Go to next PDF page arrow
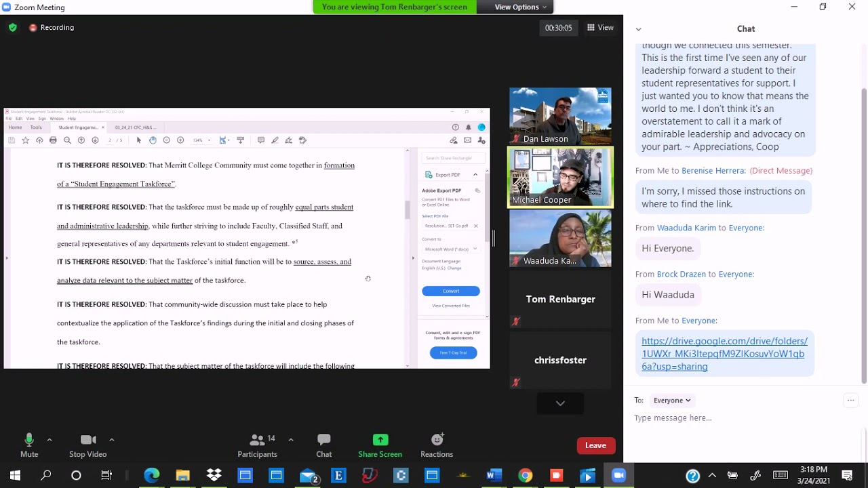 click(95, 140)
